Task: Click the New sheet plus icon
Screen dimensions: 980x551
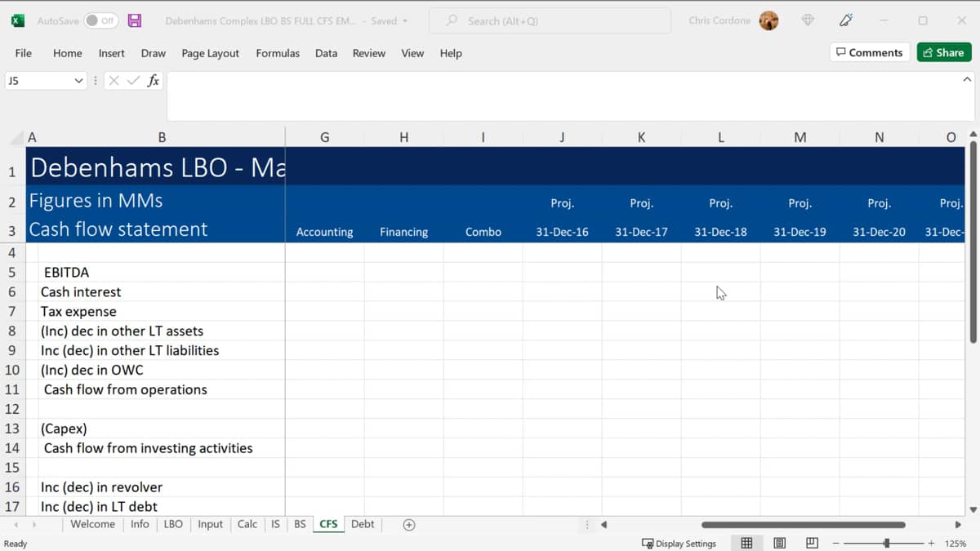Action: [x=409, y=525]
